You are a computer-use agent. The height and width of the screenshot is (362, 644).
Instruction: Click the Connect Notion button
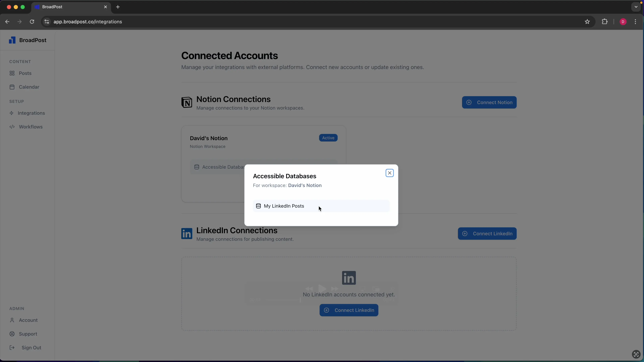click(x=489, y=102)
